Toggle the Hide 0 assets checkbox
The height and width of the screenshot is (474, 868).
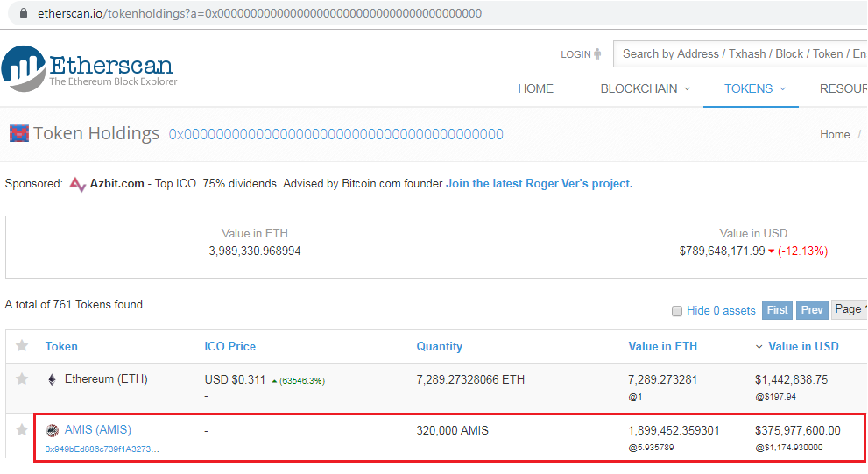coord(676,311)
